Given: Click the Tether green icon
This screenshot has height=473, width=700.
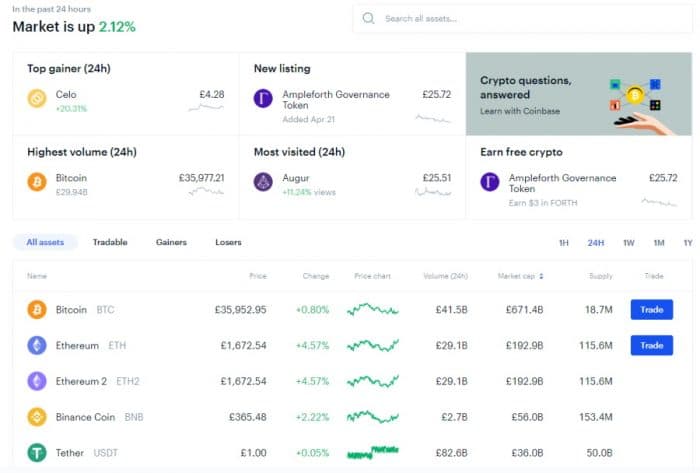Looking at the screenshot, I should coord(37,452).
